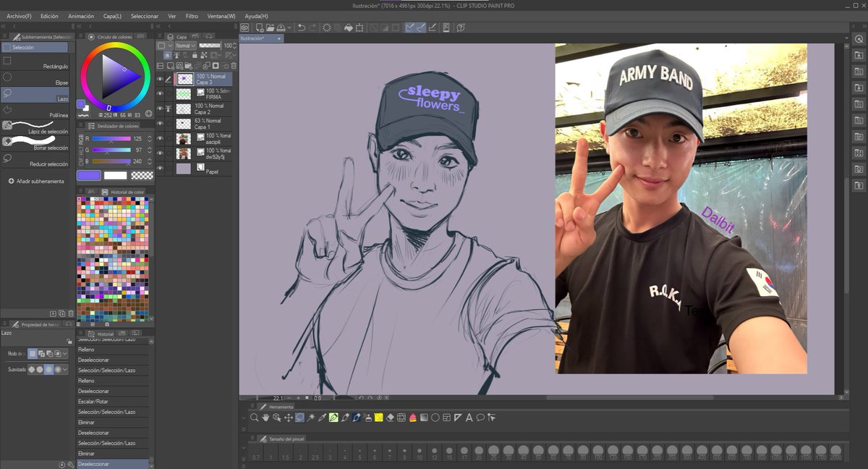Hide the dw92ySj layer
The height and width of the screenshot is (469, 868).
pyautogui.click(x=160, y=153)
